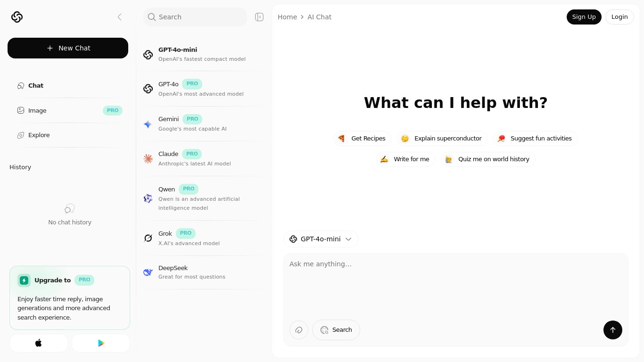This screenshot has width=644, height=362.
Task: Click the empty chat history bubble icon
Action: click(70, 208)
